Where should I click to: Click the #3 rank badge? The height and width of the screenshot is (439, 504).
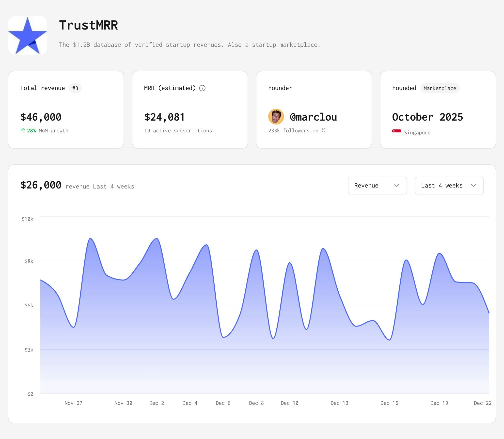pyautogui.click(x=75, y=88)
